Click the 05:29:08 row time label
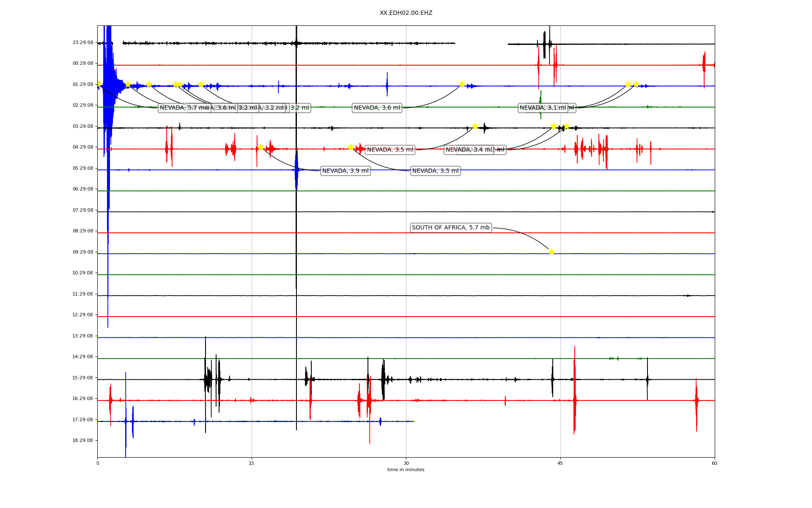Screen dimensions: 812x508 pyautogui.click(x=83, y=168)
